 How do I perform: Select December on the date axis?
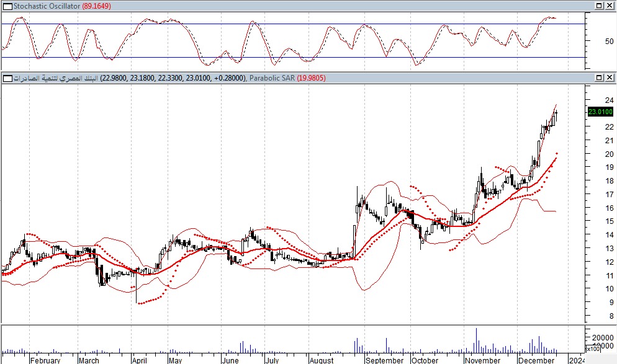536,360
